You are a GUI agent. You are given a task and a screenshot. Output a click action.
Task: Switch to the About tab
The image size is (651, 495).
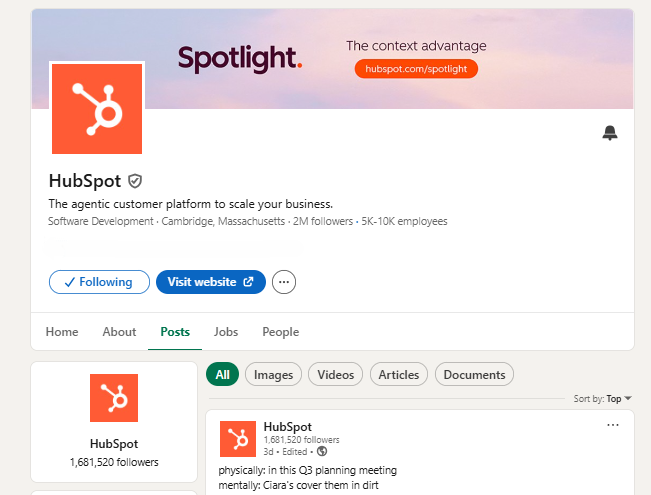tap(119, 332)
